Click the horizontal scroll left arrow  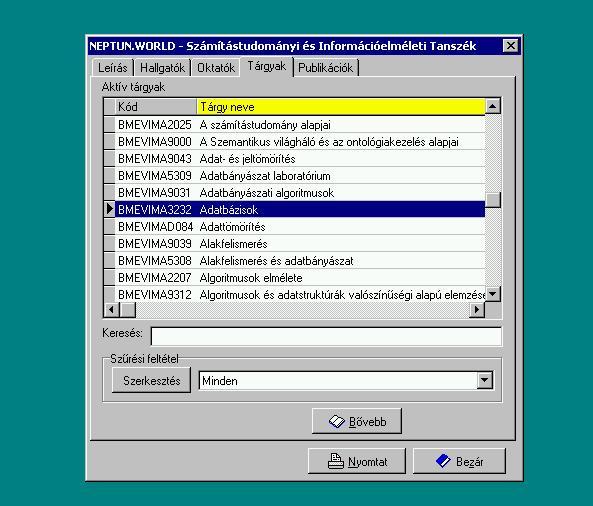(111, 310)
